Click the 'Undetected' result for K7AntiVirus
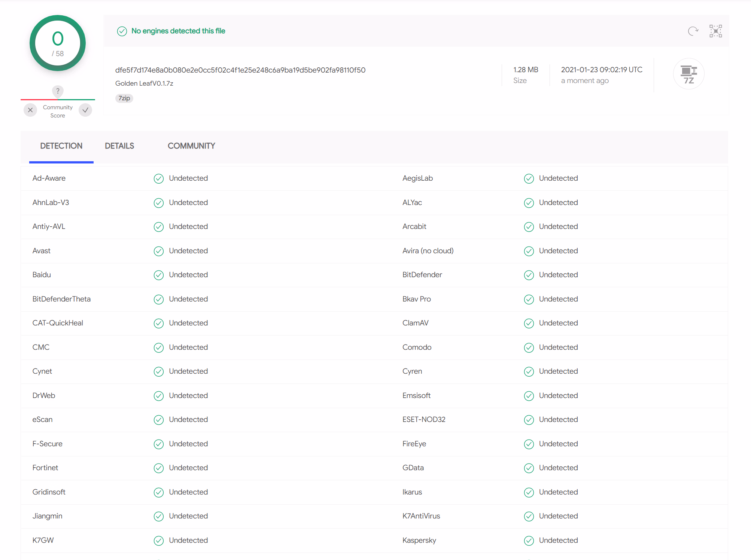Viewport: 751px width, 560px height. pos(558,516)
